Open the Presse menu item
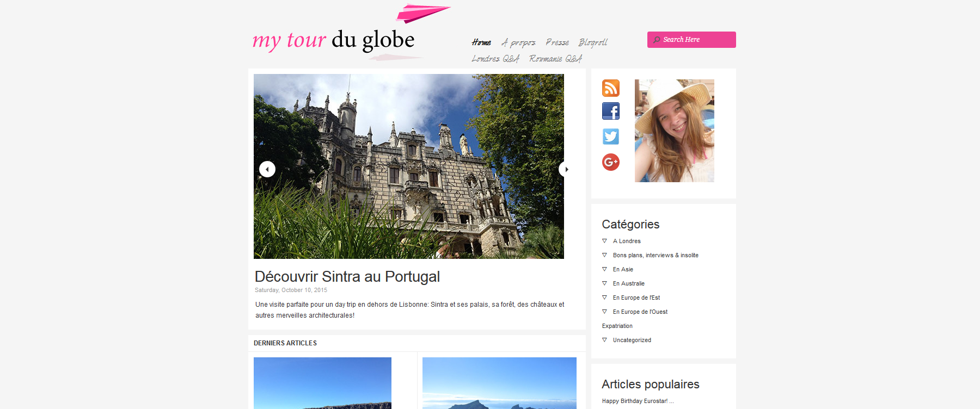This screenshot has height=409, width=980. pos(558,42)
